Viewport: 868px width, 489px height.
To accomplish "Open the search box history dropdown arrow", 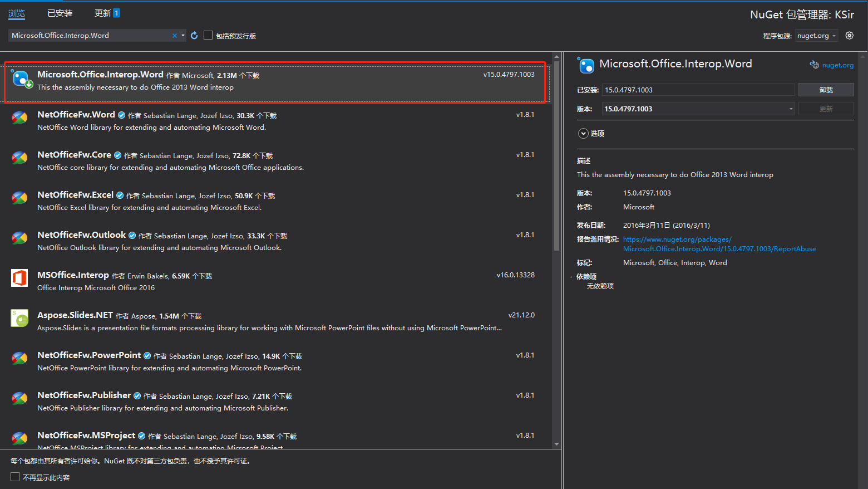I will coord(183,36).
